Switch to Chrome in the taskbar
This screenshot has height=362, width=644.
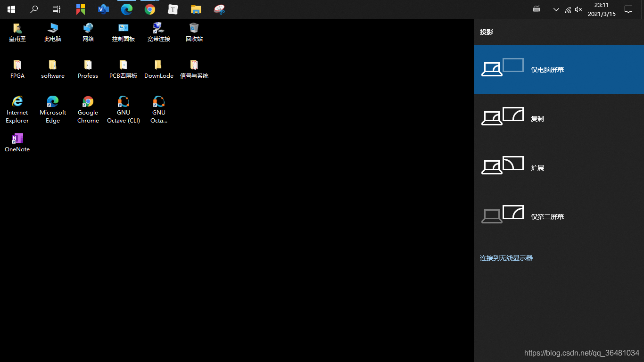point(150,9)
